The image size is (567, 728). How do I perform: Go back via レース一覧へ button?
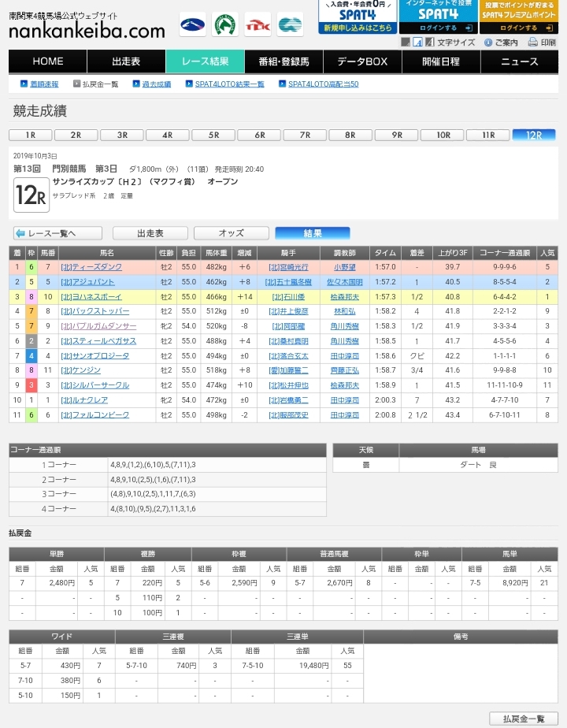coord(57,233)
